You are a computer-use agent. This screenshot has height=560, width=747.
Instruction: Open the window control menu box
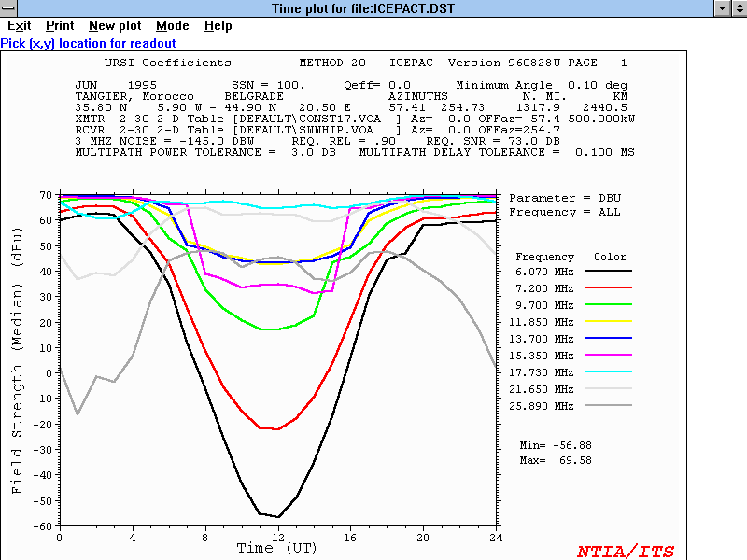pyautogui.click(x=8, y=8)
